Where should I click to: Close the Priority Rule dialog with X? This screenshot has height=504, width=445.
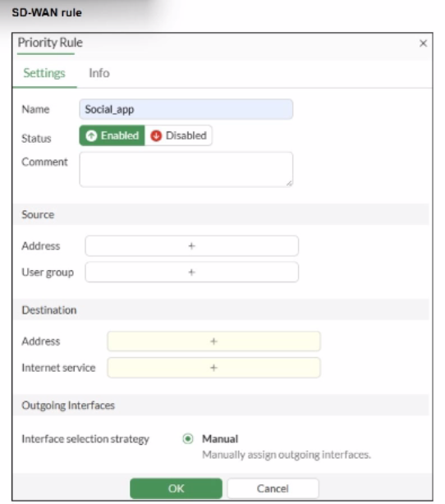coord(423,43)
